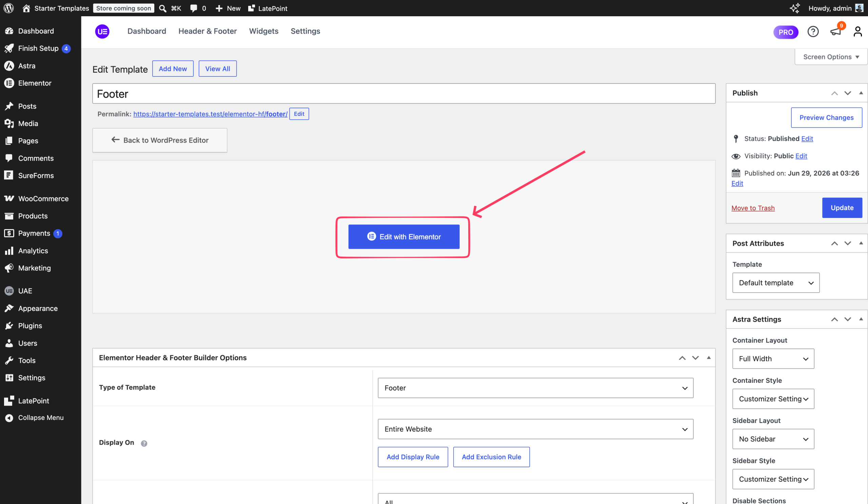Move Post Attributes panel up with chevron
The height and width of the screenshot is (504, 868).
tap(834, 243)
